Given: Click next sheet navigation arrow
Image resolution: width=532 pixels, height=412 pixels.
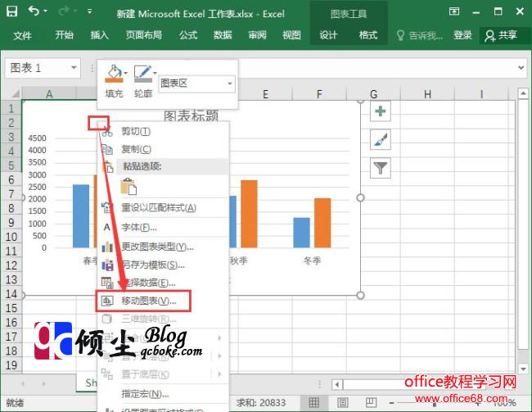Looking at the screenshot, I should tap(43, 384).
